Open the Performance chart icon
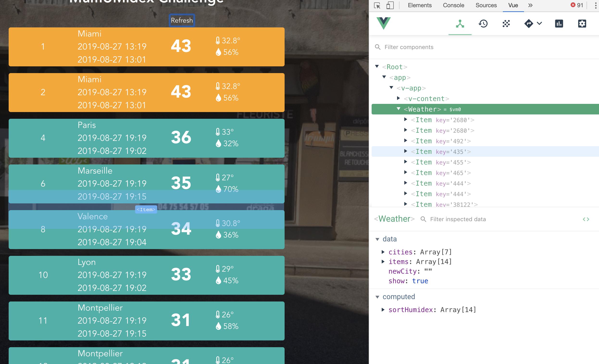The width and height of the screenshot is (599, 364). [x=559, y=24]
